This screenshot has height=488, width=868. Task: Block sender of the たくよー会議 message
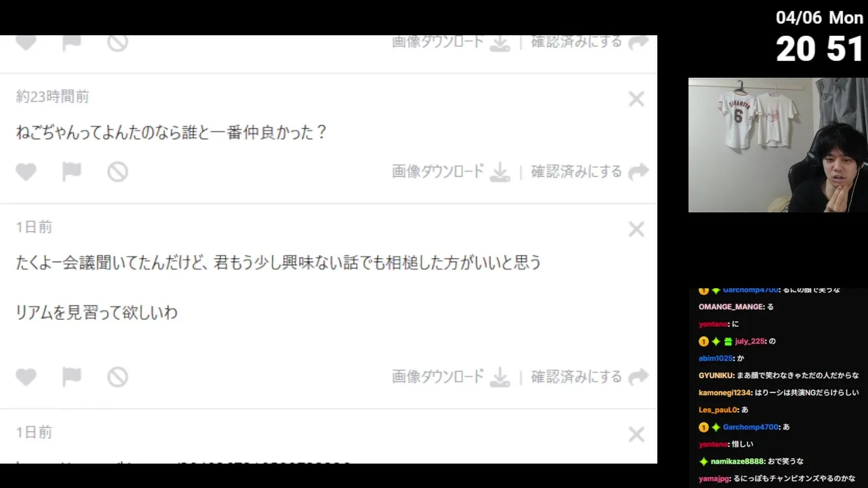117,377
